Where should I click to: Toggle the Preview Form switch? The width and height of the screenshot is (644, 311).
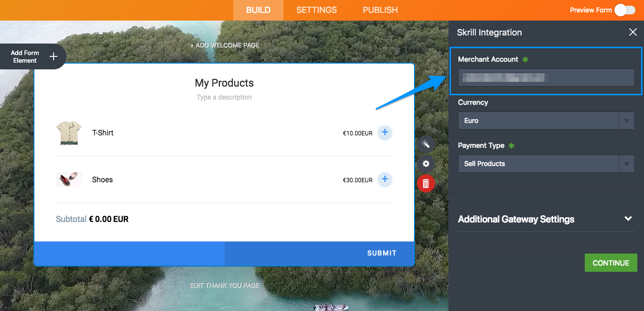(625, 10)
